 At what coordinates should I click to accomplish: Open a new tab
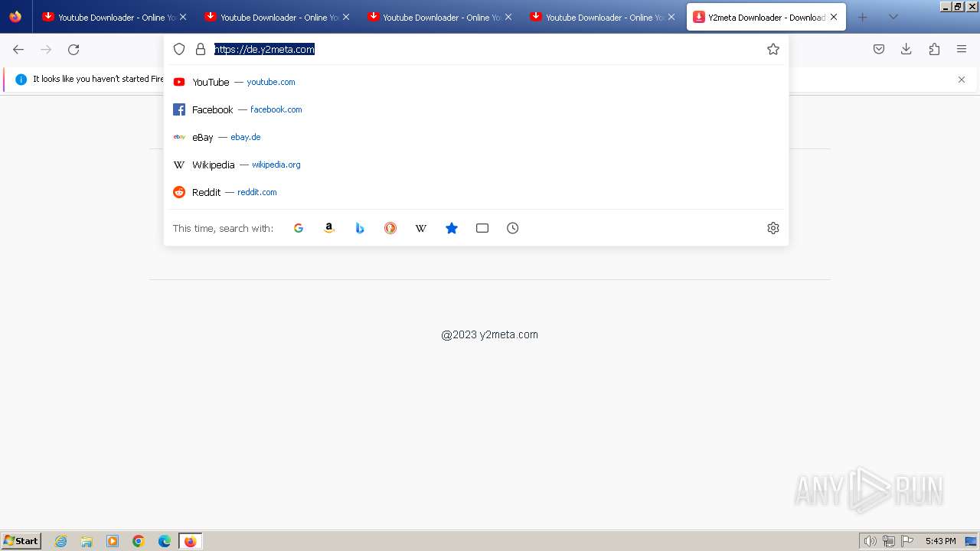[x=863, y=17]
